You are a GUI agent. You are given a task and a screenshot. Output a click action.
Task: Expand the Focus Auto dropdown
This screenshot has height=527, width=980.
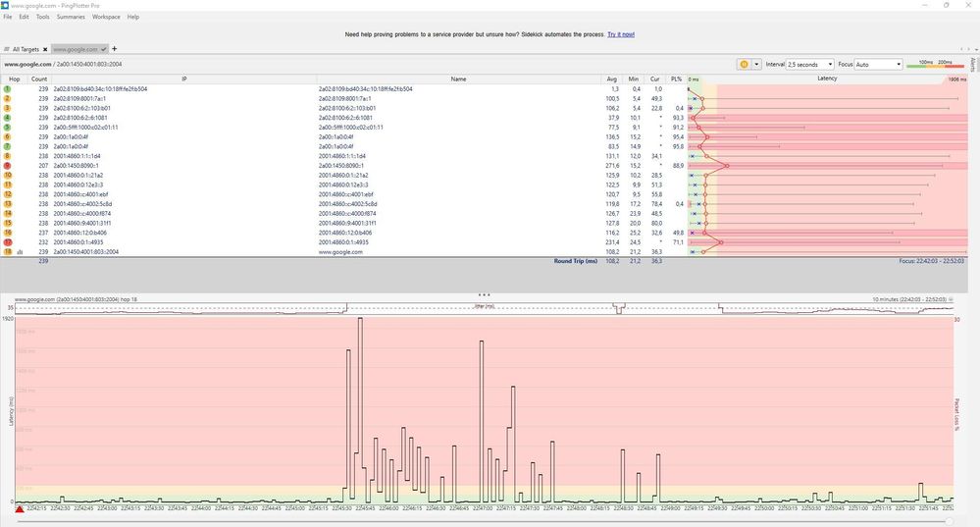[878, 65]
